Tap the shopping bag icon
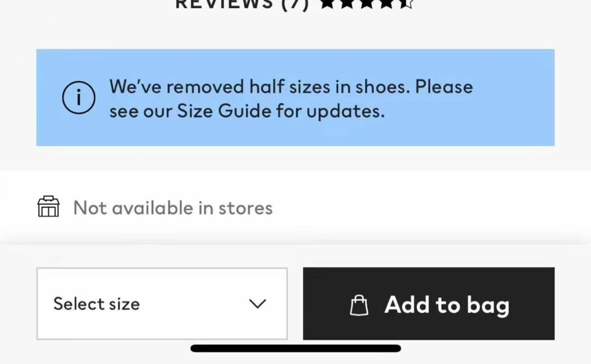The width and height of the screenshot is (591, 364). (359, 305)
